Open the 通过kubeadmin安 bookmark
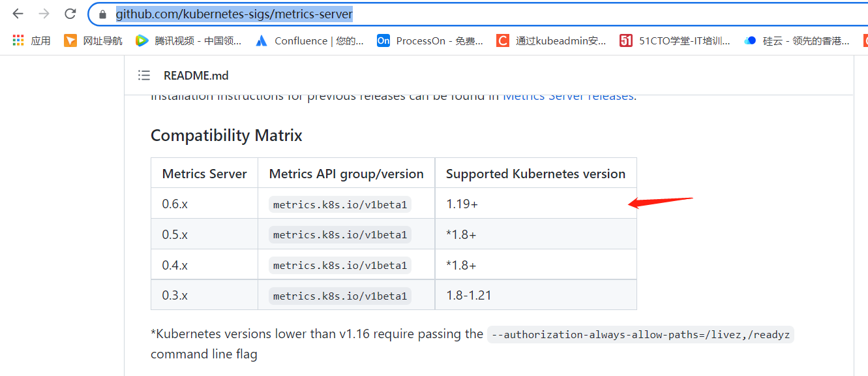The height and width of the screenshot is (376, 868). [551, 40]
